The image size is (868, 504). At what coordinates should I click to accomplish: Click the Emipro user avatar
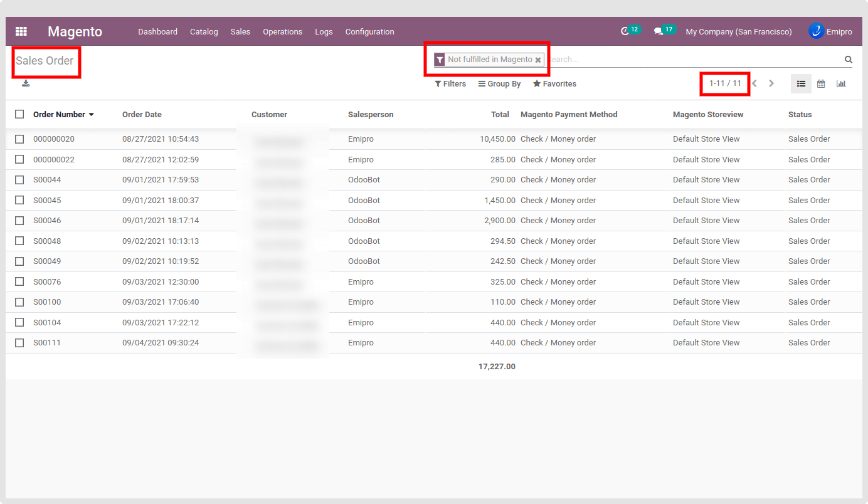(816, 31)
